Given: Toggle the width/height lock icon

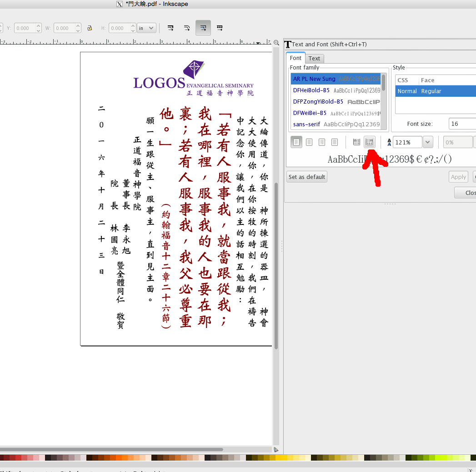Looking at the screenshot, I should [x=90, y=28].
